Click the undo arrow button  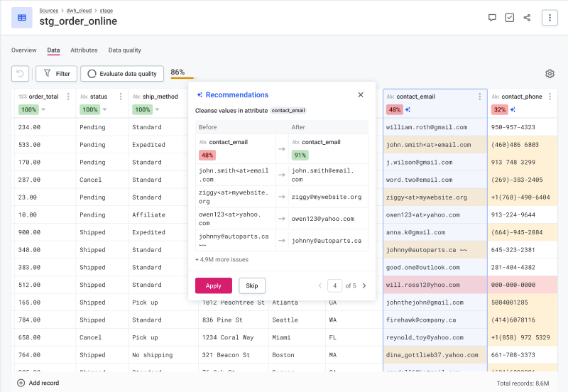point(21,73)
